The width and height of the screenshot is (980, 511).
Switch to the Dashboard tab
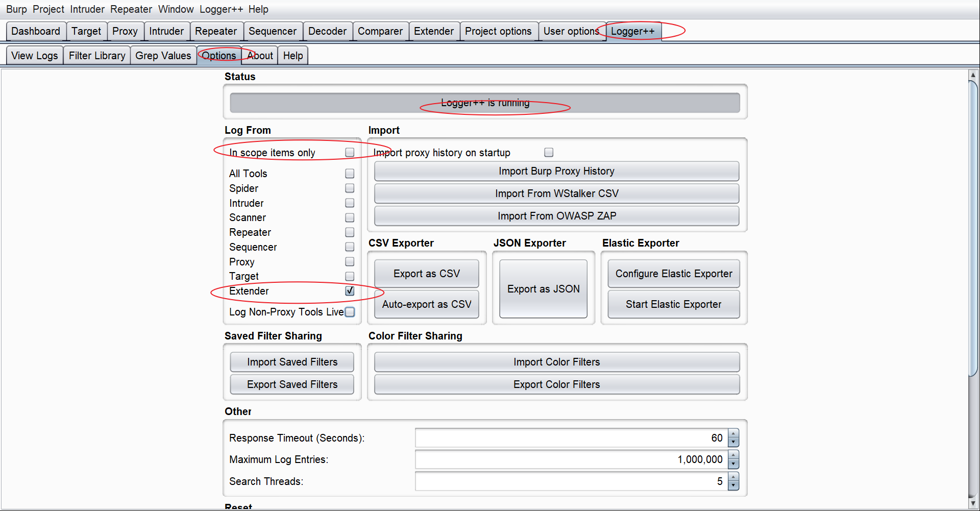pos(36,31)
